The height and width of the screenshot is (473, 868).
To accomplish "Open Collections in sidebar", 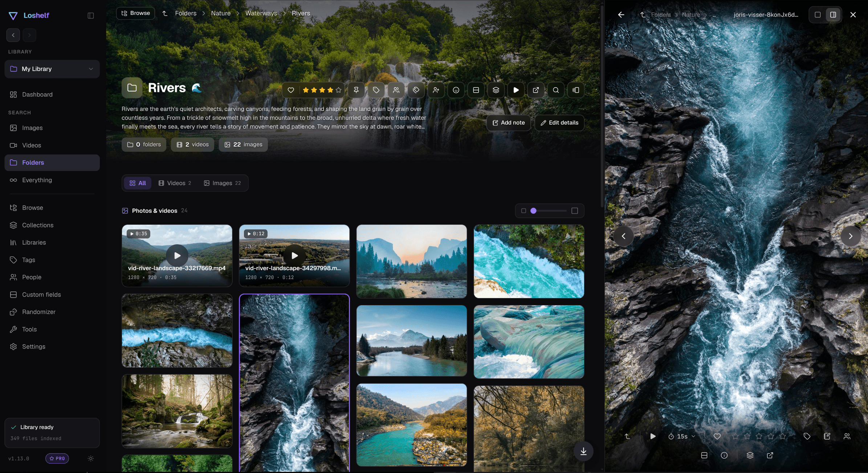I will [x=52, y=225].
